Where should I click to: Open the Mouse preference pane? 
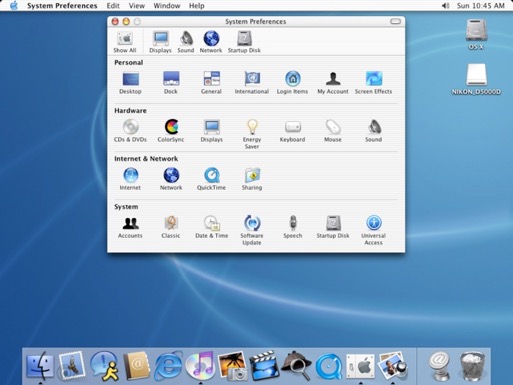(x=333, y=131)
